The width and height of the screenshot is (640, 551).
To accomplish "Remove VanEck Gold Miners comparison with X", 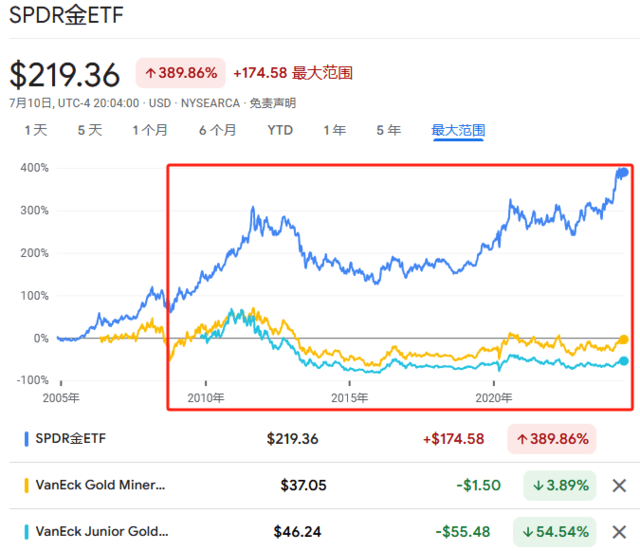I will [x=619, y=485].
